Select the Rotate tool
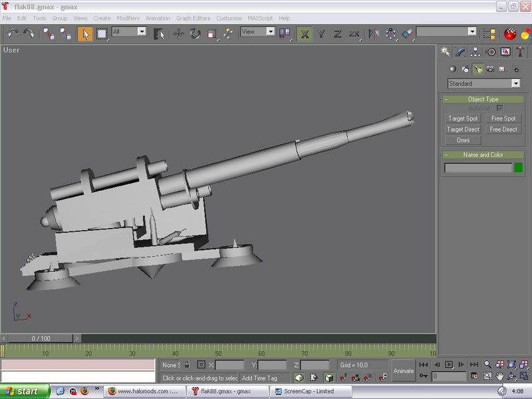Image resolution: width=532 pixels, height=399 pixels. coord(196,34)
